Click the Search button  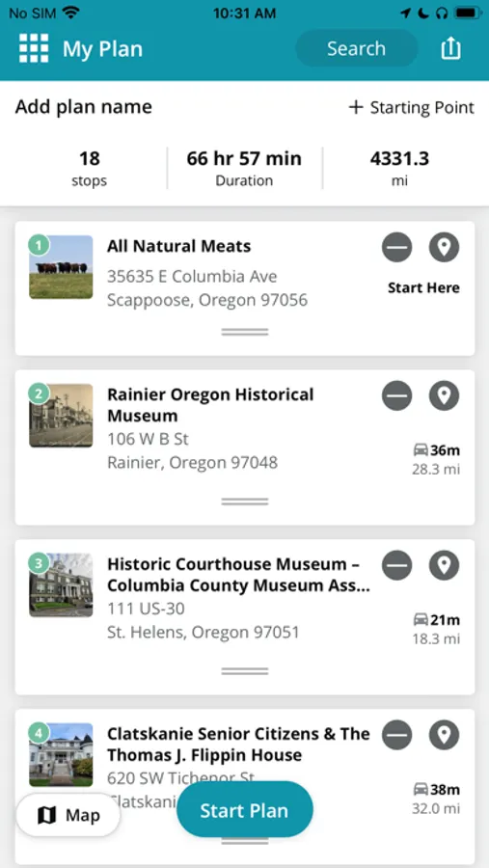coord(356,48)
